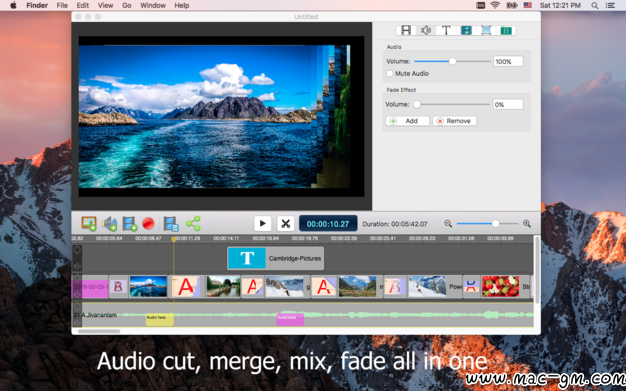Click the add video clip icon

[130, 224]
